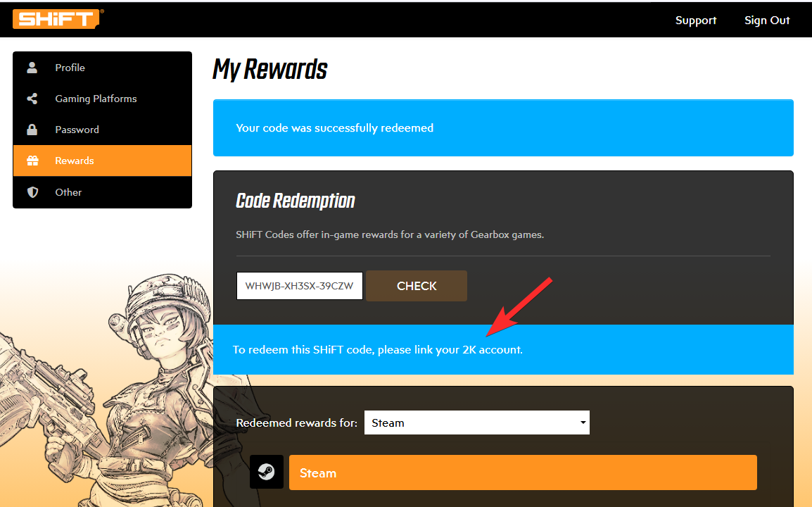This screenshot has width=812, height=507.
Task: Click the Steam logo icon
Action: tap(267, 472)
